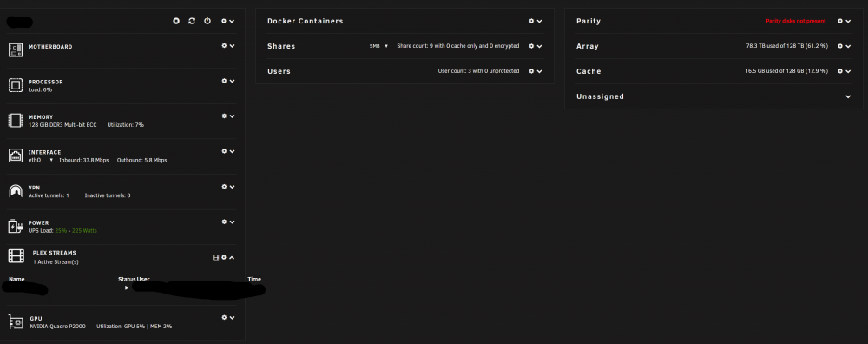Expand the Unassigned devices section
This screenshot has width=868, height=344.
(847, 96)
